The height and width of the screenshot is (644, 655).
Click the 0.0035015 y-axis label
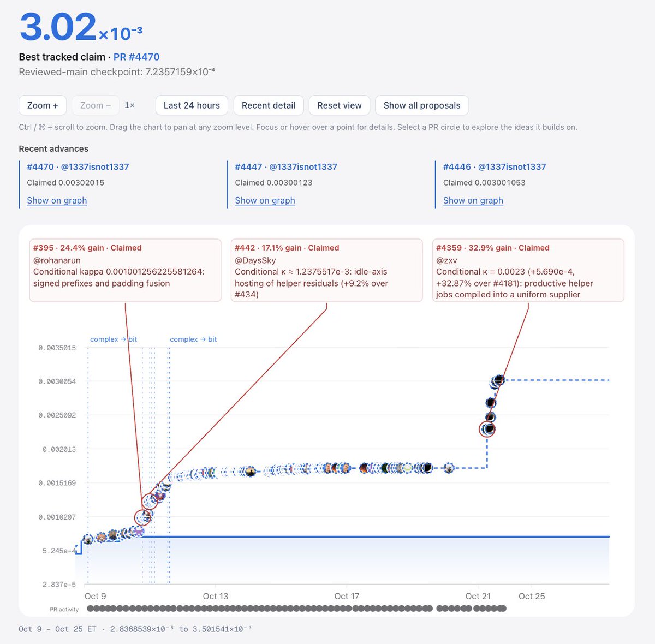pos(57,348)
